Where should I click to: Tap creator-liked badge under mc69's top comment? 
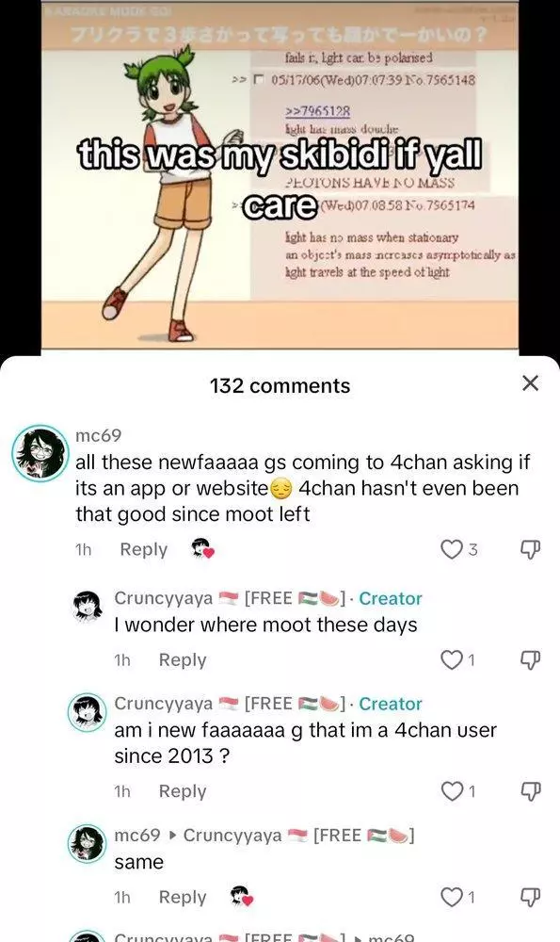pyautogui.click(x=202, y=548)
